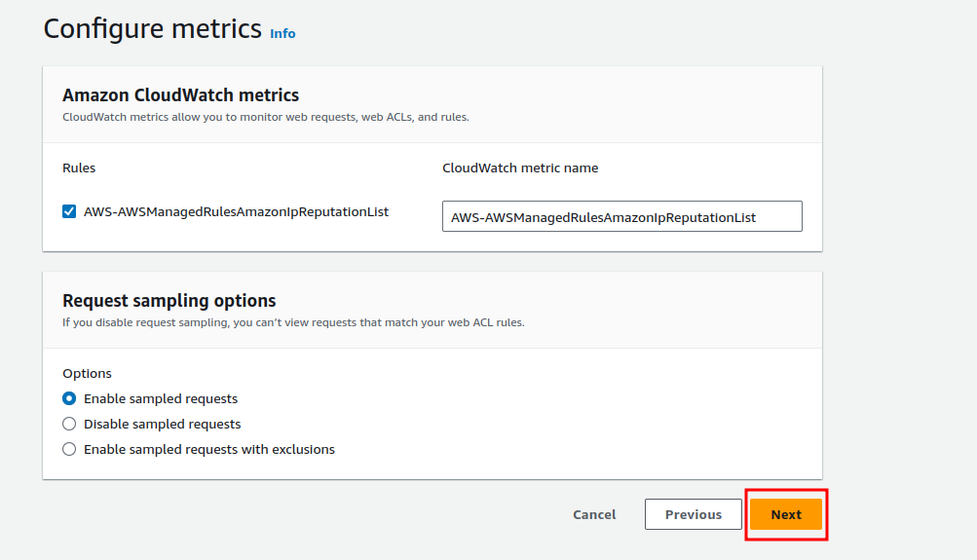Image resolution: width=977 pixels, height=560 pixels.
Task: Click the Request sampling options heading
Action: pyautogui.click(x=169, y=301)
